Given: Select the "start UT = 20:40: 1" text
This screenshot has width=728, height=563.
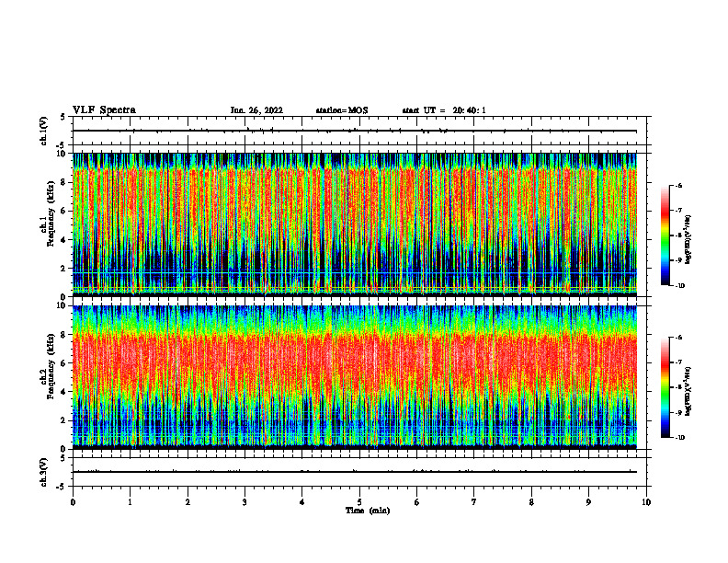Looking at the screenshot, I should point(444,110).
